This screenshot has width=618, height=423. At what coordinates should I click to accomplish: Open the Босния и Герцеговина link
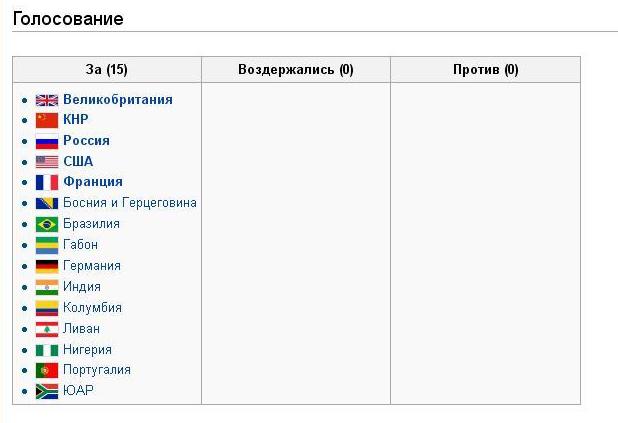tap(130, 203)
